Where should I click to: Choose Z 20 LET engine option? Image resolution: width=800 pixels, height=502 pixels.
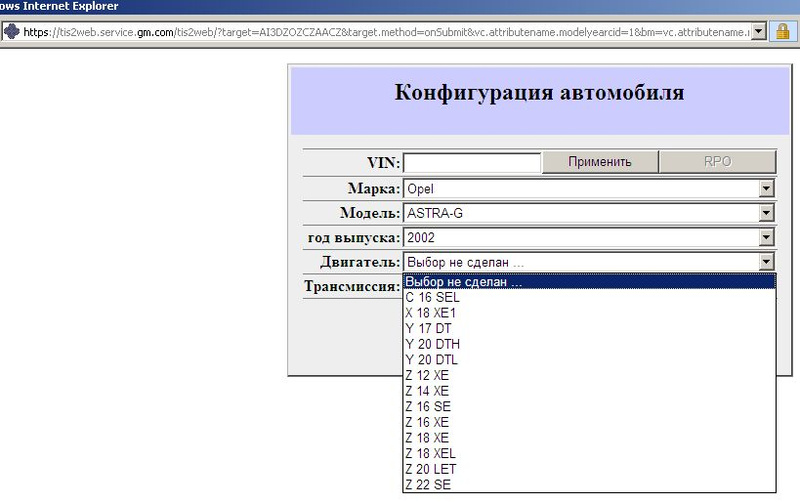click(589, 469)
